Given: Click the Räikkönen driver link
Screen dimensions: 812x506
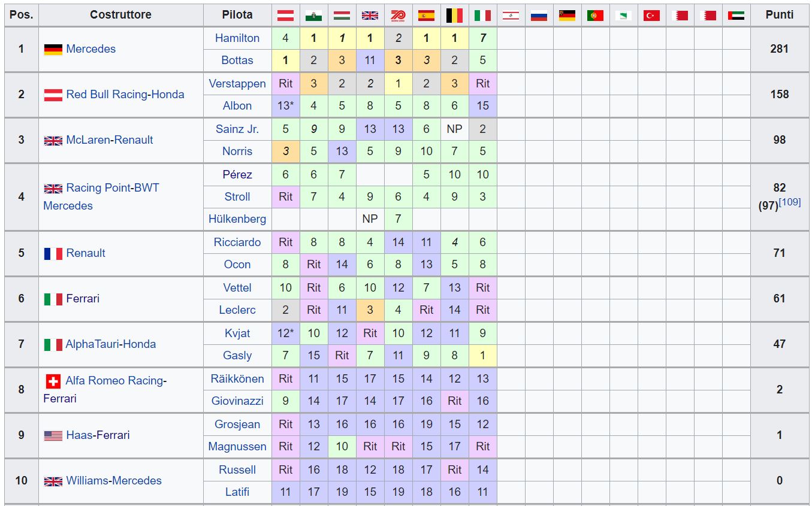Looking at the screenshot, I should (237, 378).
